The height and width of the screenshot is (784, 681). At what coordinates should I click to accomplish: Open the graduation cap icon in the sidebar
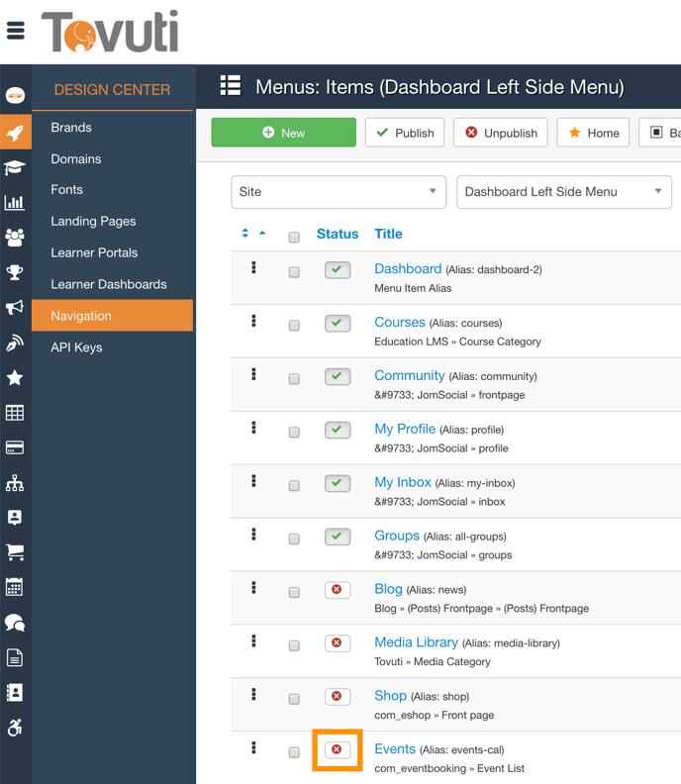(x=15, y=168)
